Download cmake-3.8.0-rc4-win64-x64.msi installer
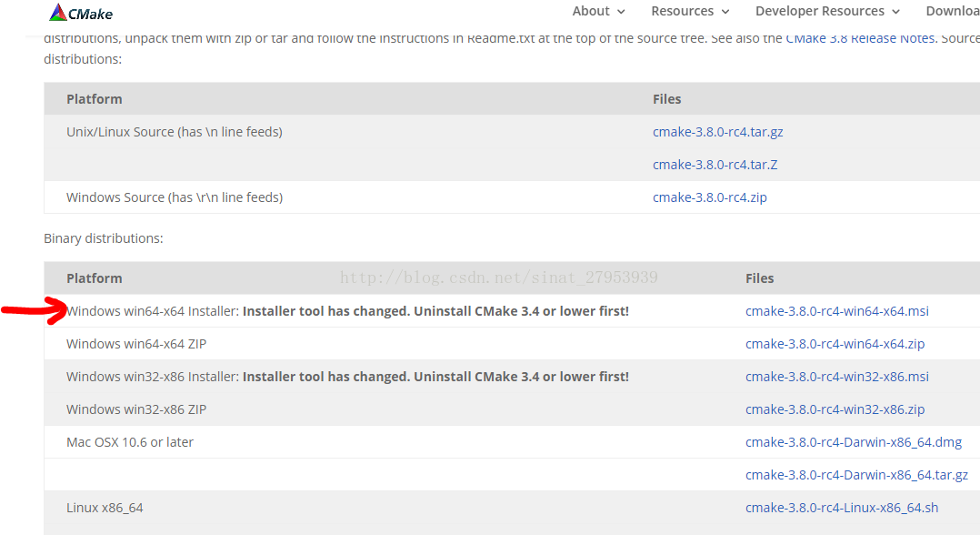The height and width of the screenshot is (535, 980). (837, 311)
